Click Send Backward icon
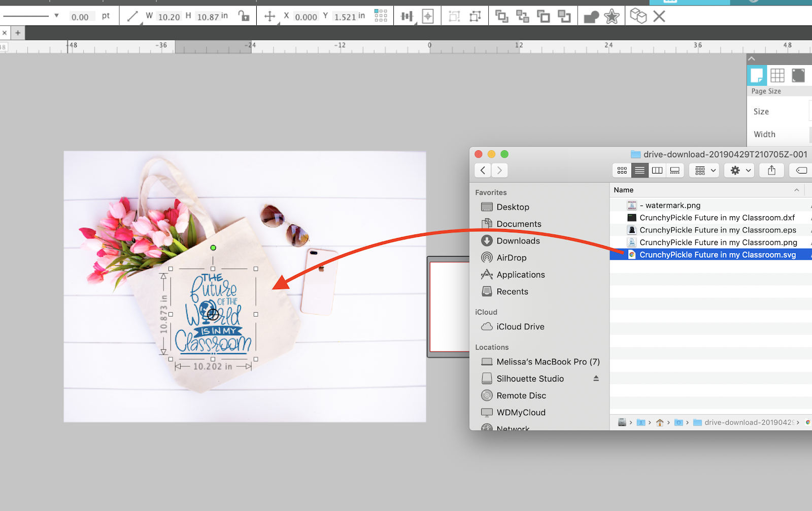The image size is (812, 511). (543, 16)
